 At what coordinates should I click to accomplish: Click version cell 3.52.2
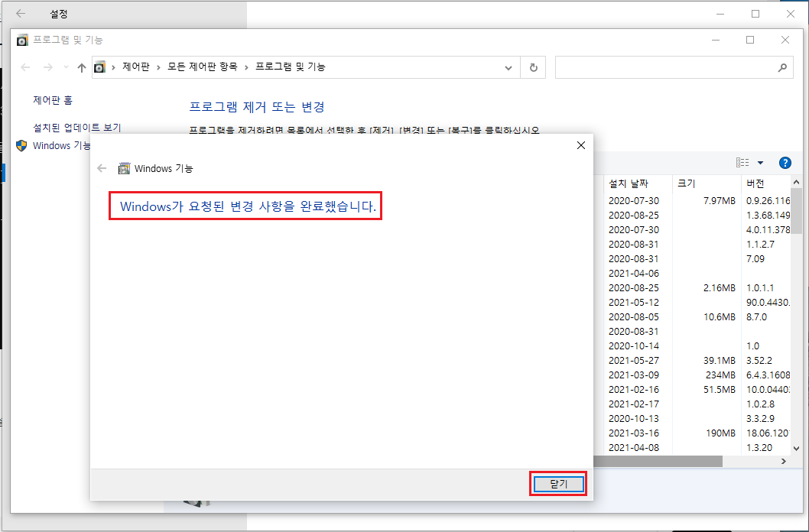760,360
